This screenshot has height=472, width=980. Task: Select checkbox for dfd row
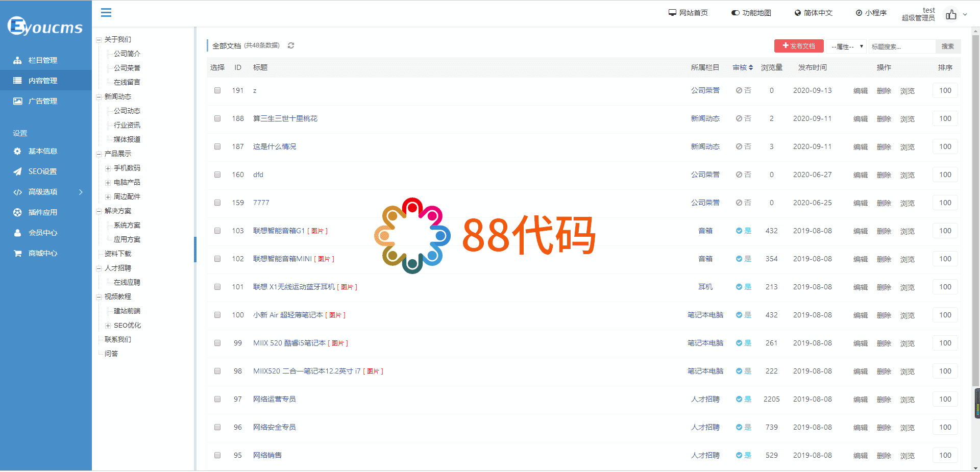pyautogui.click(x=217, y=175)
